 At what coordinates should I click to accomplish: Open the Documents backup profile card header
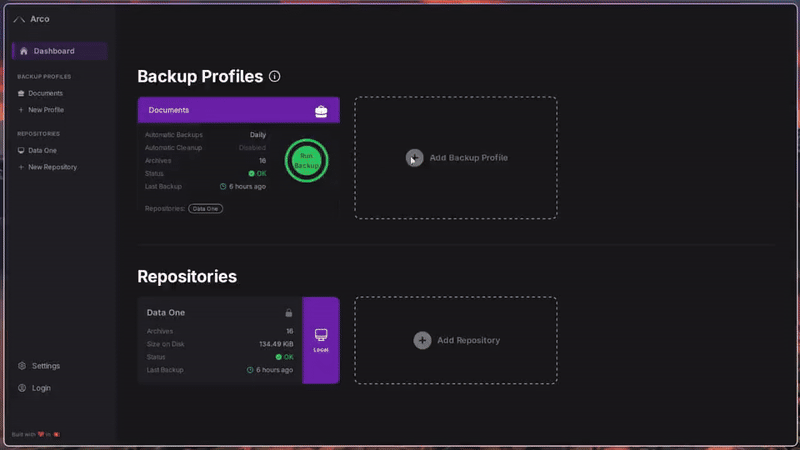238,110
